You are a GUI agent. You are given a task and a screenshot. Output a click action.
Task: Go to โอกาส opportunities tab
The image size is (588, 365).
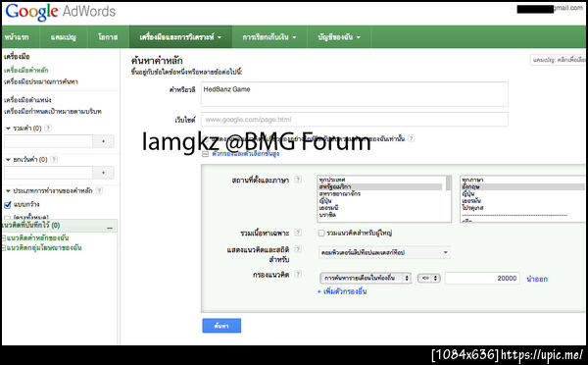[x=108, y=37]
